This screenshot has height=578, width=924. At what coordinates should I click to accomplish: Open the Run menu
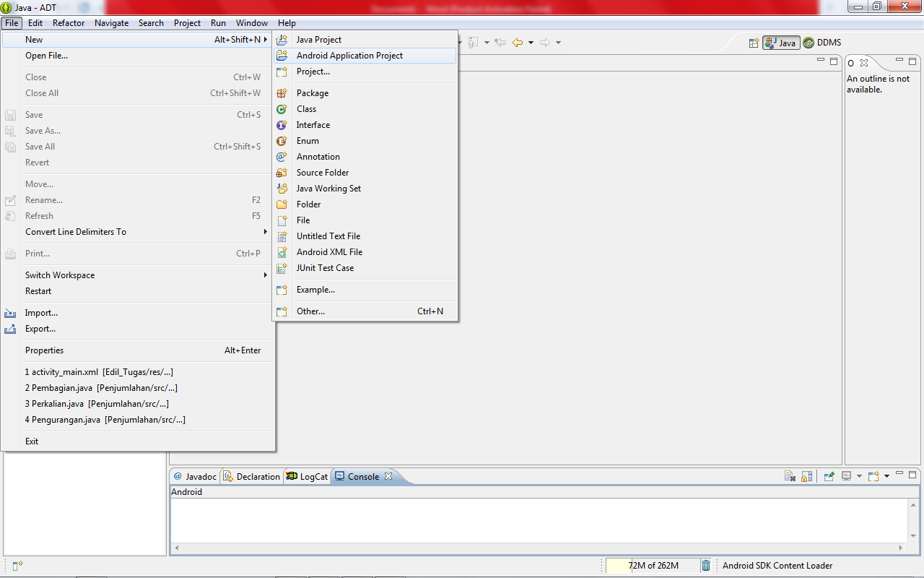218,23
